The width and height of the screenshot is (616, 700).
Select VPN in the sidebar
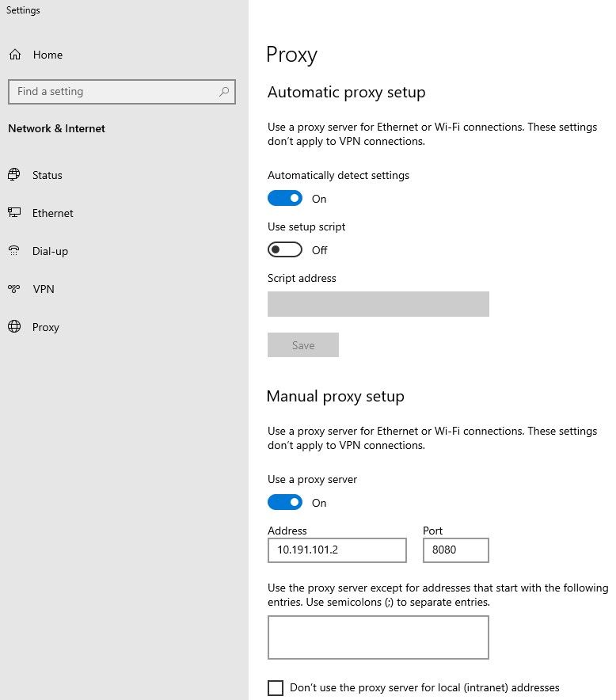coord(44,289)
